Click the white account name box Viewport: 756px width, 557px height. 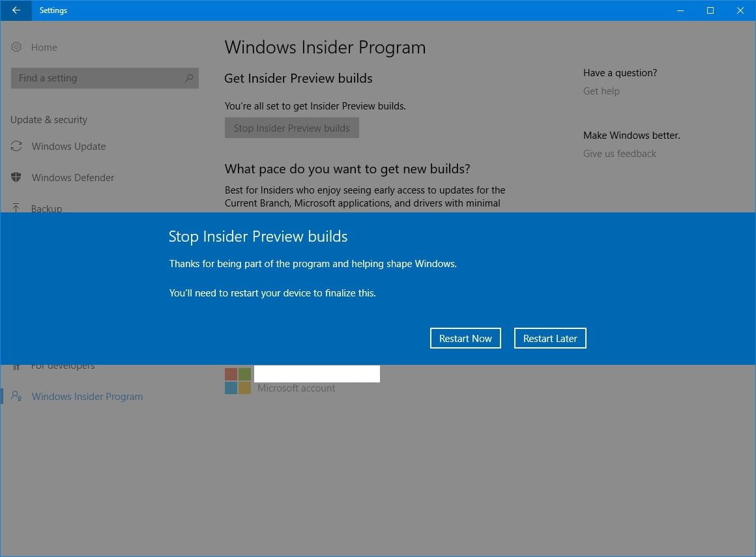point(317,373)
